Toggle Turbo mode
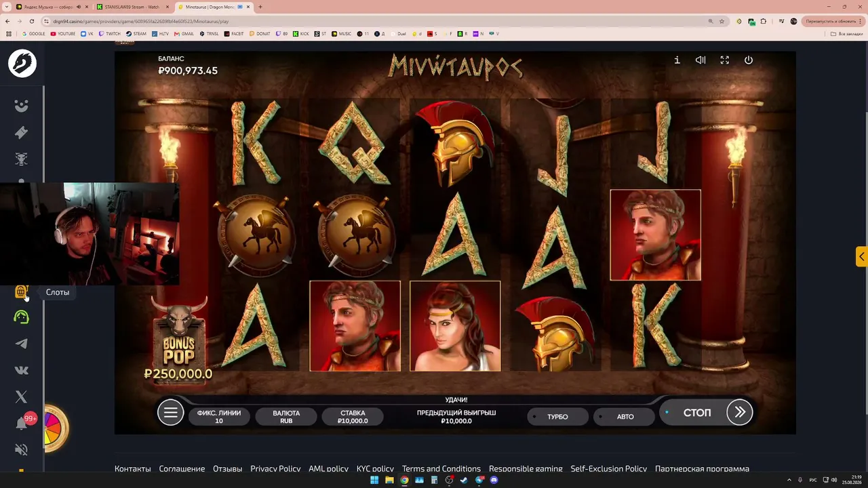This screenshot has width=868, height=488. click(x=558, y=417)
